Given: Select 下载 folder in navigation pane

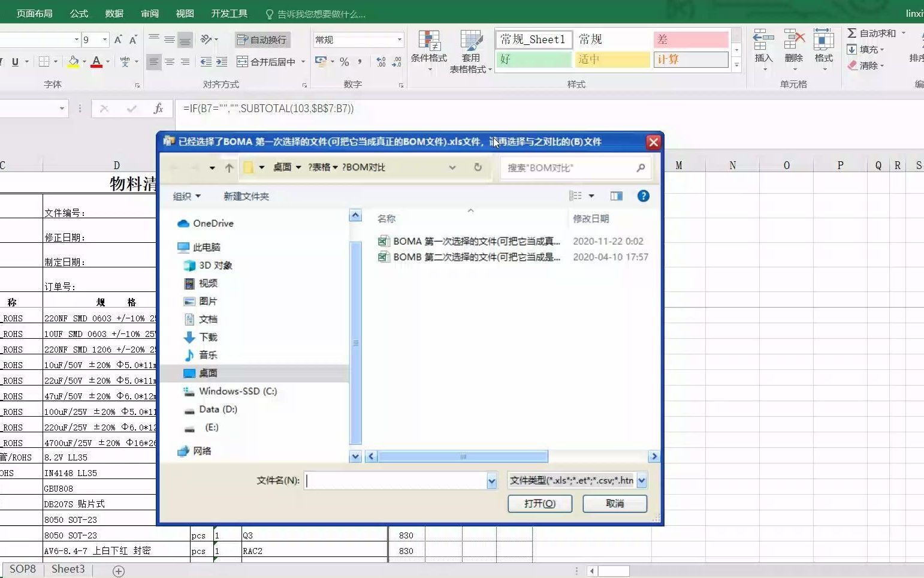Looking at the screenshot, I should pos(200,337).
